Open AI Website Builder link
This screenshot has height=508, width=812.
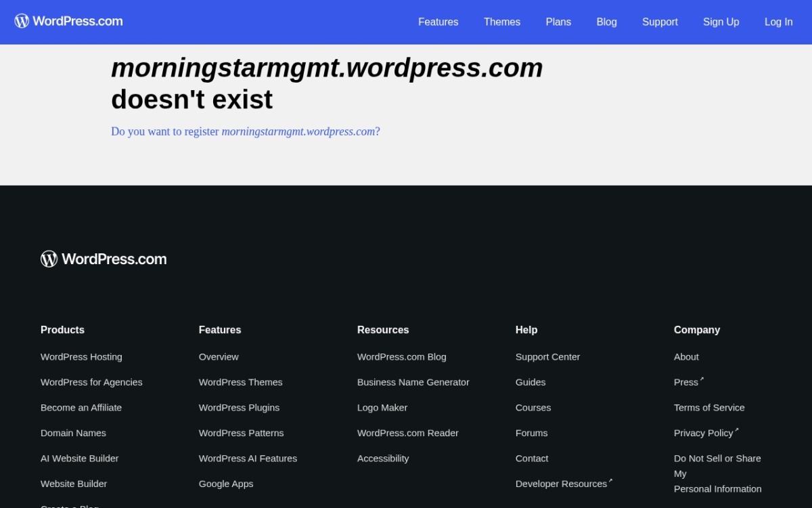[79, 459]
